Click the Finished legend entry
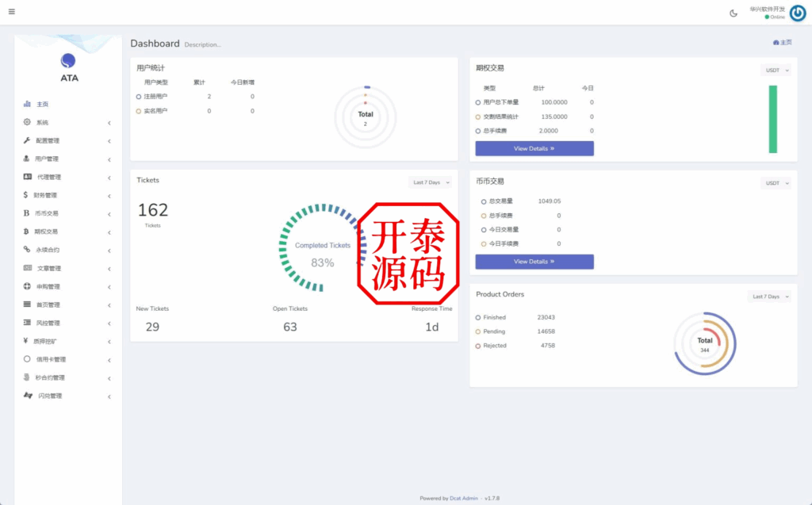The image size is (812, 505). click(x=490, y=317)
